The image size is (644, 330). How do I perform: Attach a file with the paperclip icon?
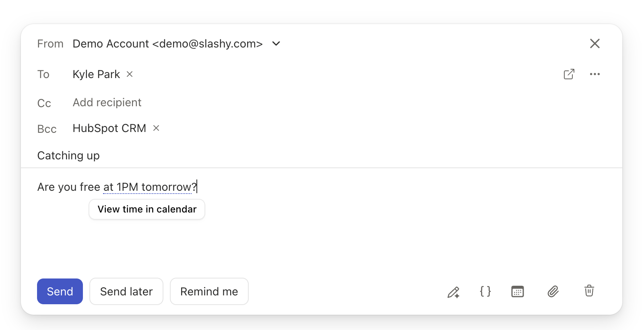pyautogui.click(x=553, y=291)
